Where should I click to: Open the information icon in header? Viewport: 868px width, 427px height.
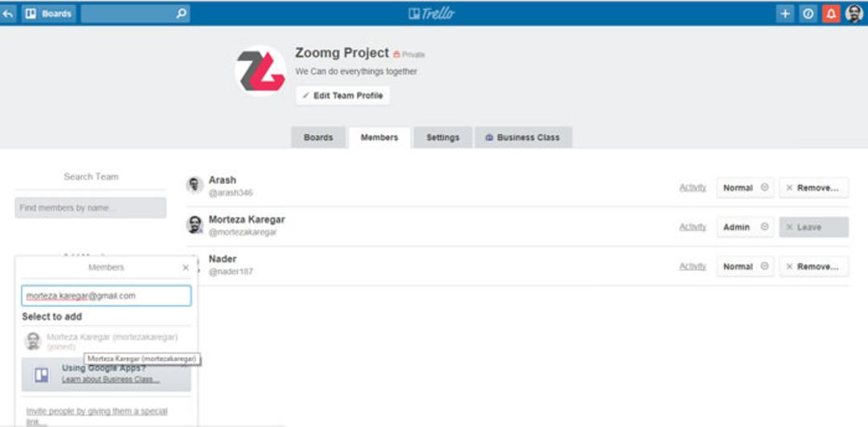pyautogui.click(x=809, y=14)
